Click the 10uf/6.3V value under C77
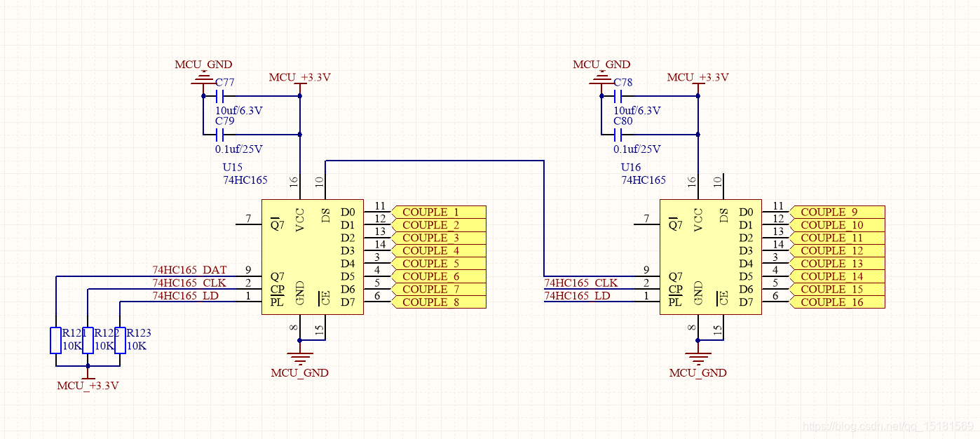Screen dimensions: 980x439 coord(238,111)
